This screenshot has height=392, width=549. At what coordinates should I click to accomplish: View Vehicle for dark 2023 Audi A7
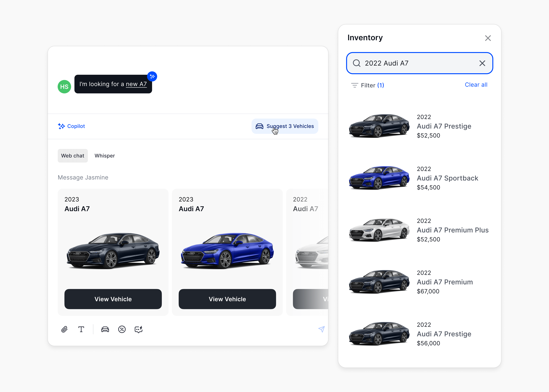point(113,299)
